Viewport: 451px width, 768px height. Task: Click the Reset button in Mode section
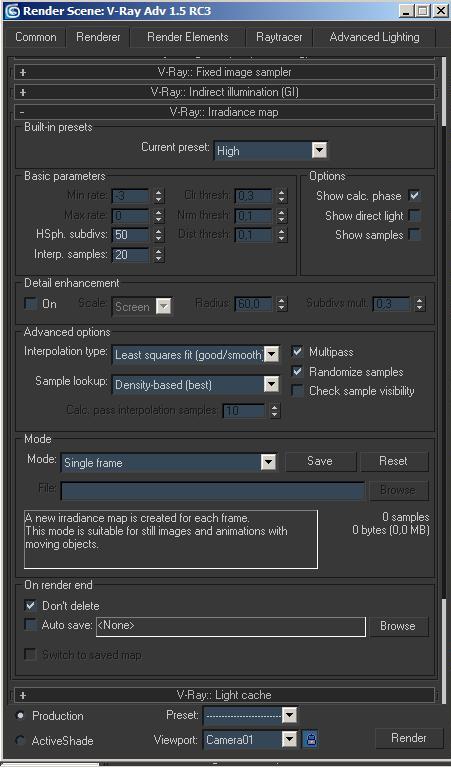point(394,461)
